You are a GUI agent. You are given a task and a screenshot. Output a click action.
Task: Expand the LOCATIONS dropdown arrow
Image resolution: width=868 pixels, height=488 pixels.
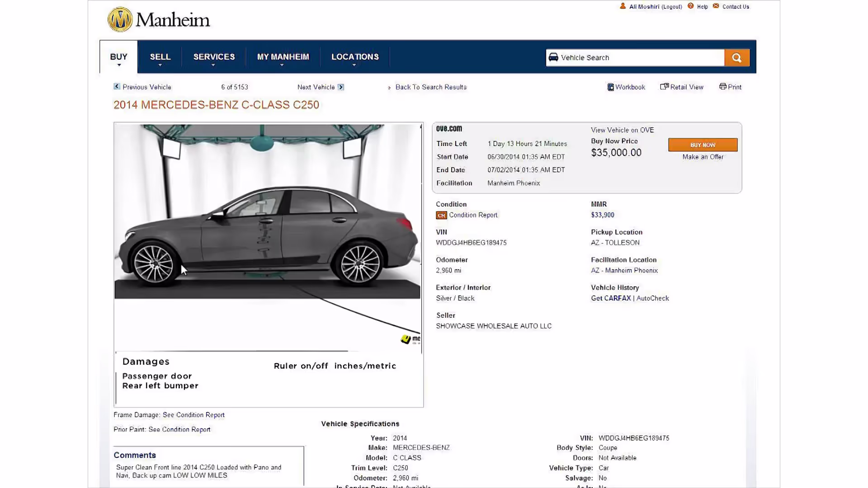pos(354,66)
